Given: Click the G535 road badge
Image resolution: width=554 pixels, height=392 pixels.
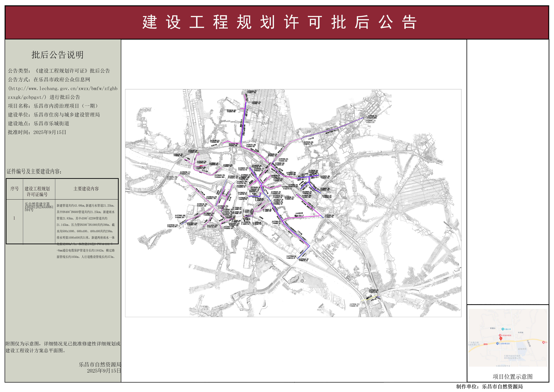Looking at the screenshot, I should tap(486, 344).
